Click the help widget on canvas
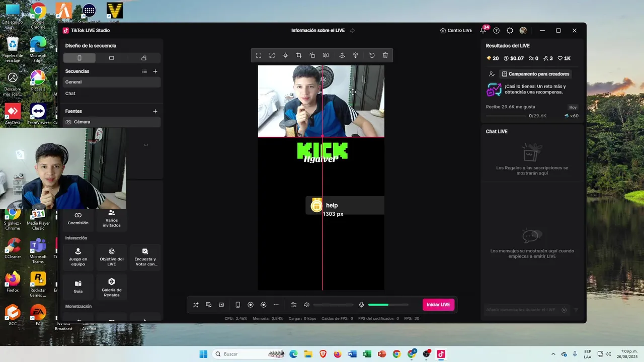Screen dimensions: 644x362 pos(345,206)
